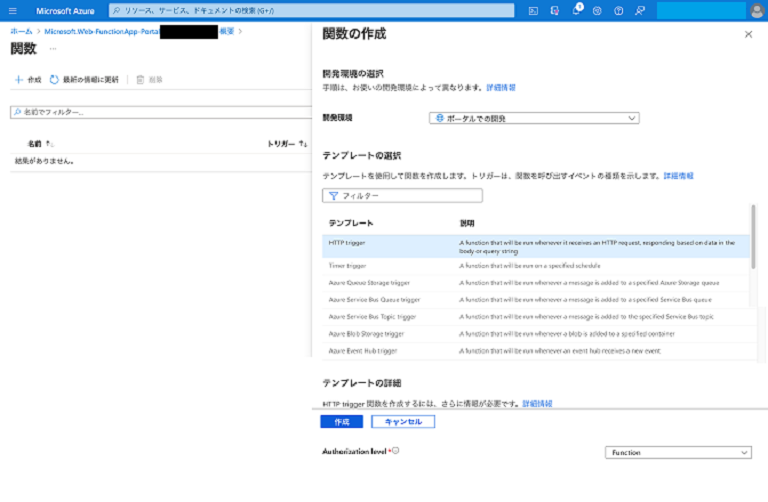Open the help question mark icon
The height and width of the screenshot is (502, 768).
click(620, 11)
